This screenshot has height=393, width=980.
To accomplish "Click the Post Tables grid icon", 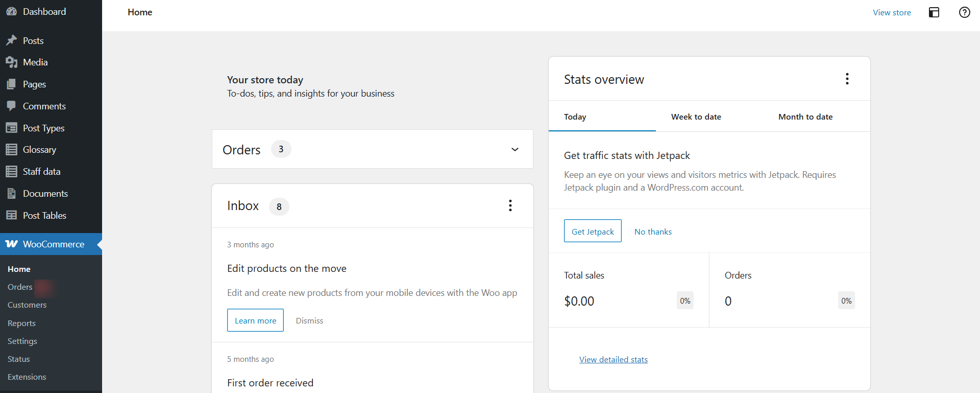I will pos(11,215).
